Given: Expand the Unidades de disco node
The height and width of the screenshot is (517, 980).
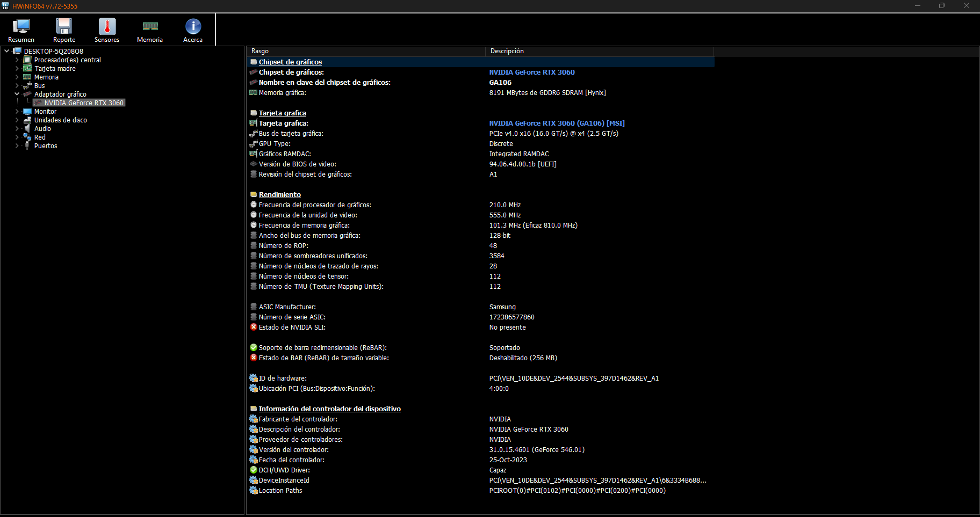Looking at the screenshot, I should click(x=17, y=120).
